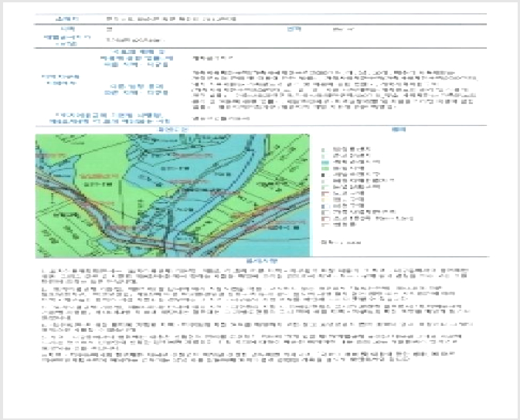
Task: Click the cyan swatch in the map legend
Action: coord(325,162)
